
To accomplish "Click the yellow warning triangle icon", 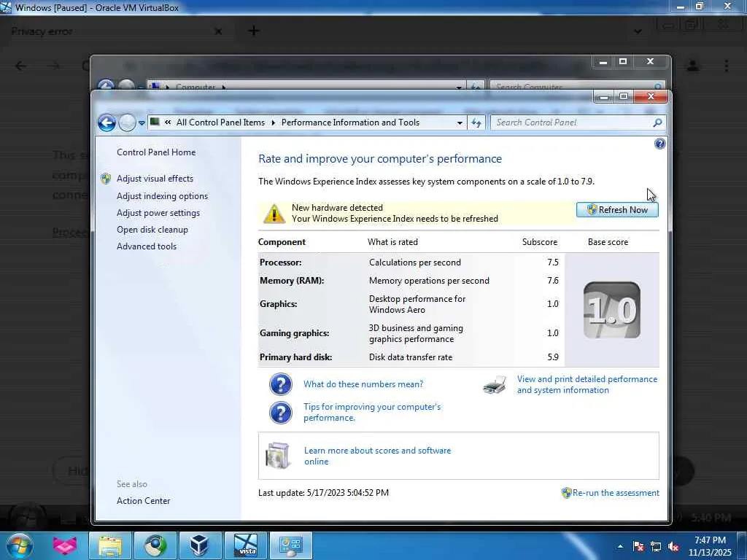I will (274, 214).
